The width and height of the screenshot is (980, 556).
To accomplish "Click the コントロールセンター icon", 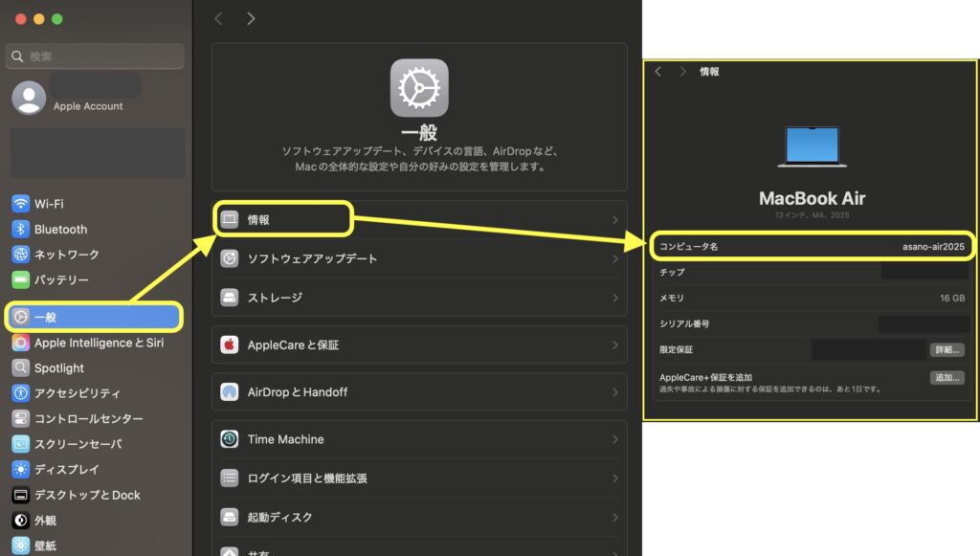I will point(21,418).
